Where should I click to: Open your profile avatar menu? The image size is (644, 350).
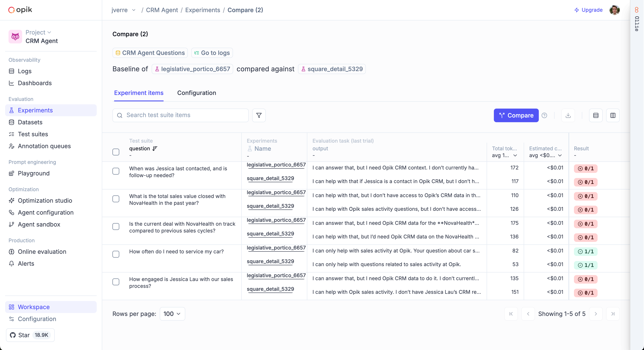(x=614, y=10)
